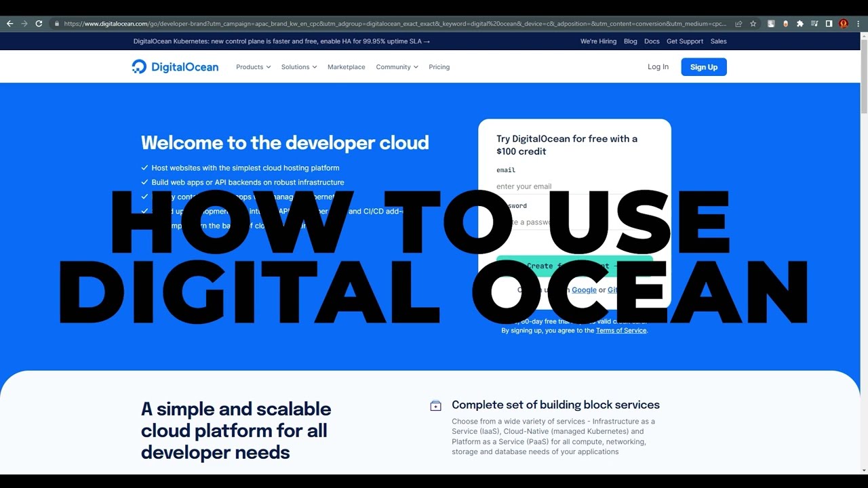Bookmark page with the star icon

753,24
